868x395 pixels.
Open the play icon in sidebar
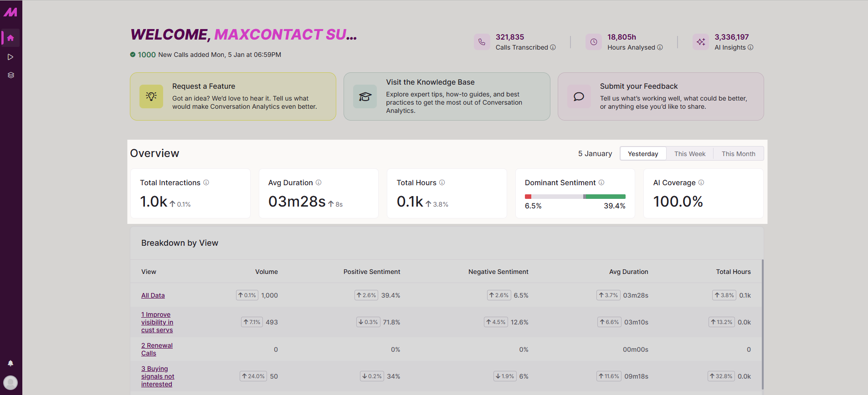pos(10,57)
